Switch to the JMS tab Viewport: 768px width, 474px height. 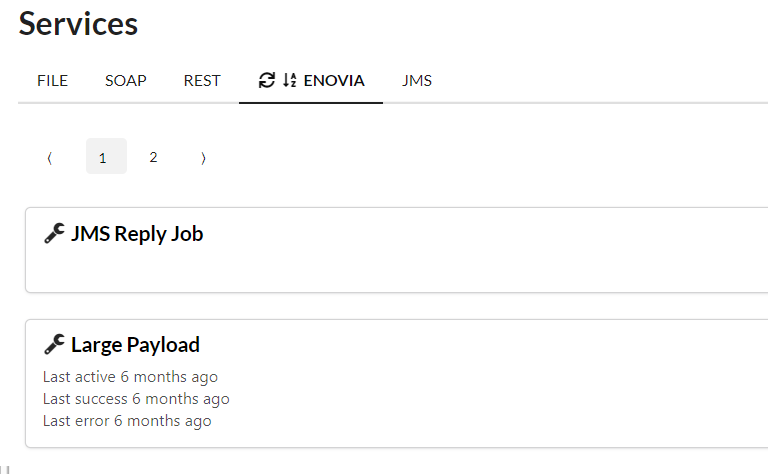point(417,81)
